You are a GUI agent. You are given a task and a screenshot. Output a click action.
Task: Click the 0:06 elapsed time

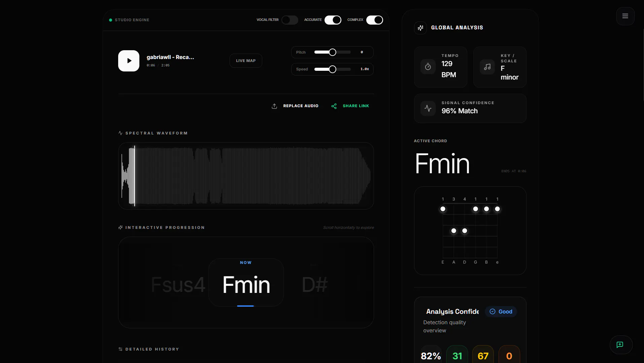tap(151, 65)
